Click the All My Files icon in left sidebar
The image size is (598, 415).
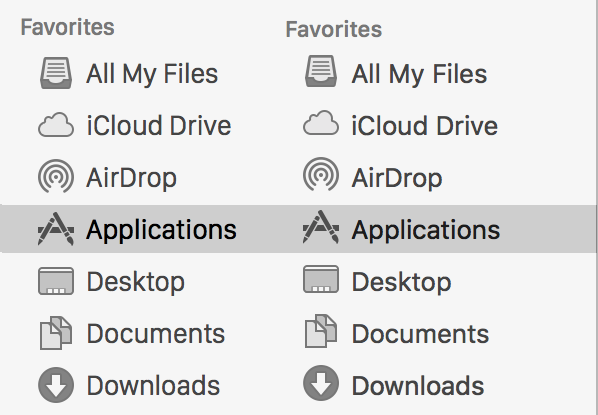[56, 73]
